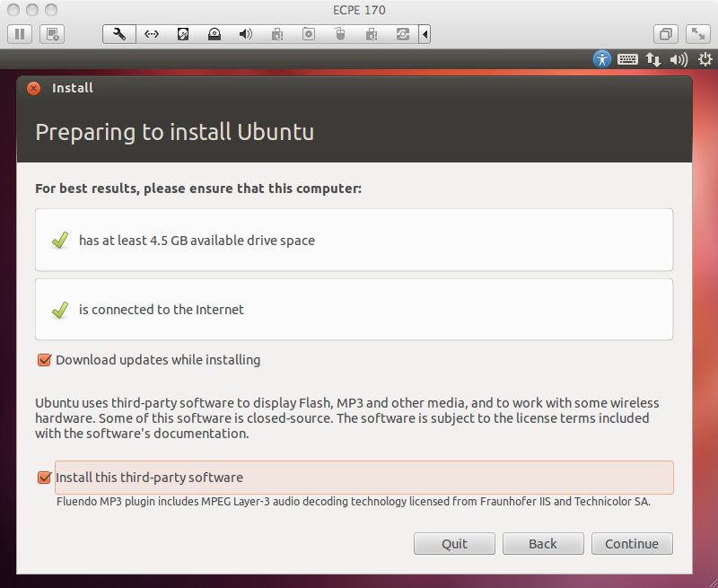Uncheck Download updates while installing
This screenshot has height=588, width=718.
43,360
